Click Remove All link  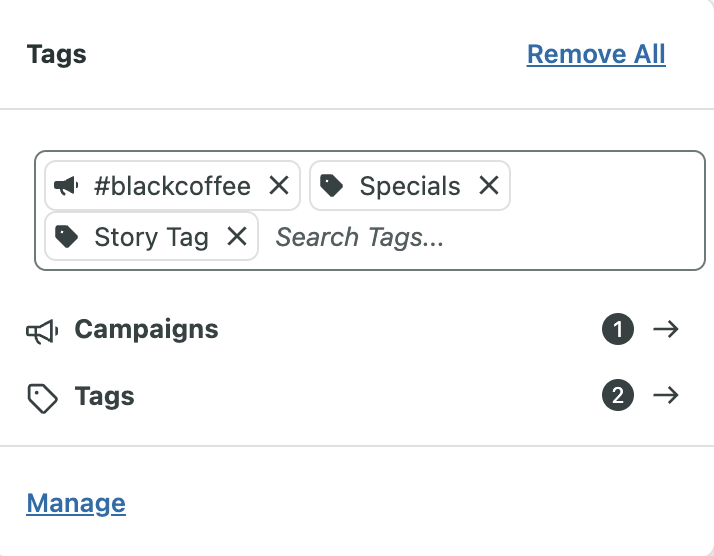(x=596, y=54)
